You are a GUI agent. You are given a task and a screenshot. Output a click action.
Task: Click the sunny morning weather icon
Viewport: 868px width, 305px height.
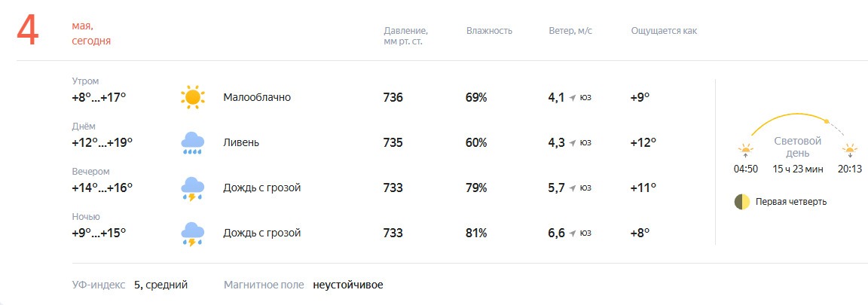pos(193,97)
